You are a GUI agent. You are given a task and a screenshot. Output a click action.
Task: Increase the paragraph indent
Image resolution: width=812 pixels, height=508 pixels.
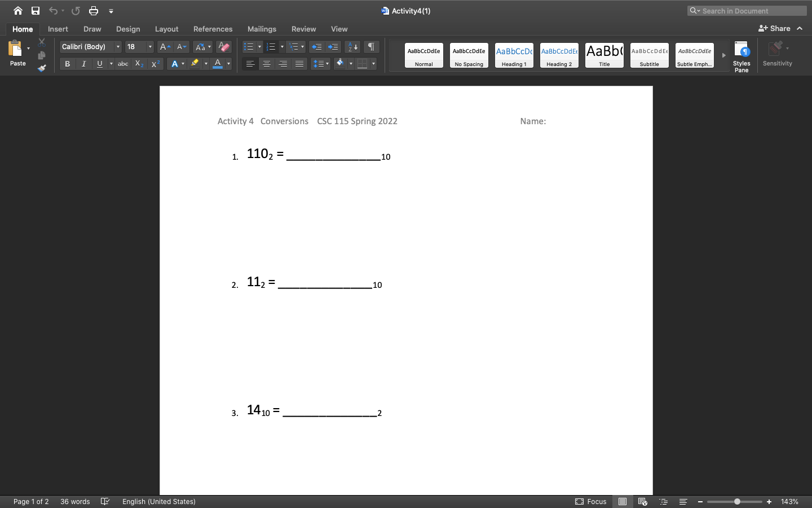click(x=333, y=47)
